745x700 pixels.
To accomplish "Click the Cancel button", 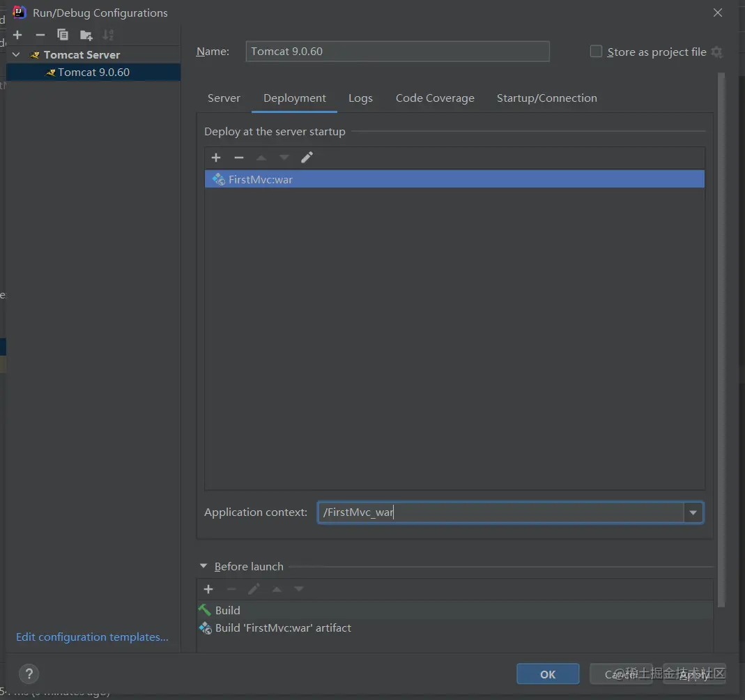I will point(621,674).
